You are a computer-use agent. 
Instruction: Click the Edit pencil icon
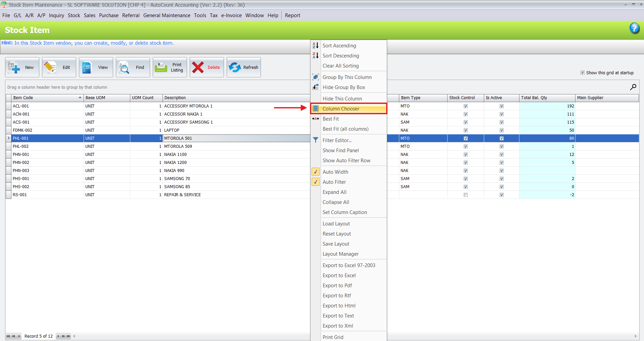pos(50,68)
